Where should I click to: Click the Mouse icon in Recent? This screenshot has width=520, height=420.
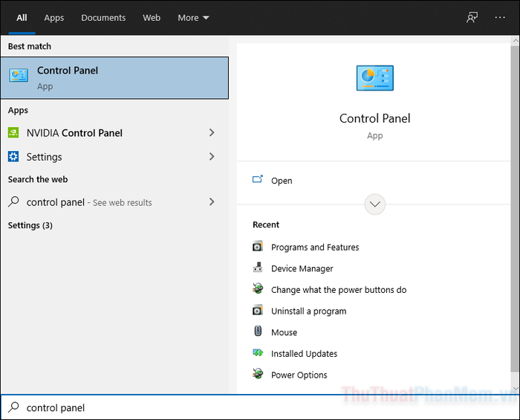[258, 331]
